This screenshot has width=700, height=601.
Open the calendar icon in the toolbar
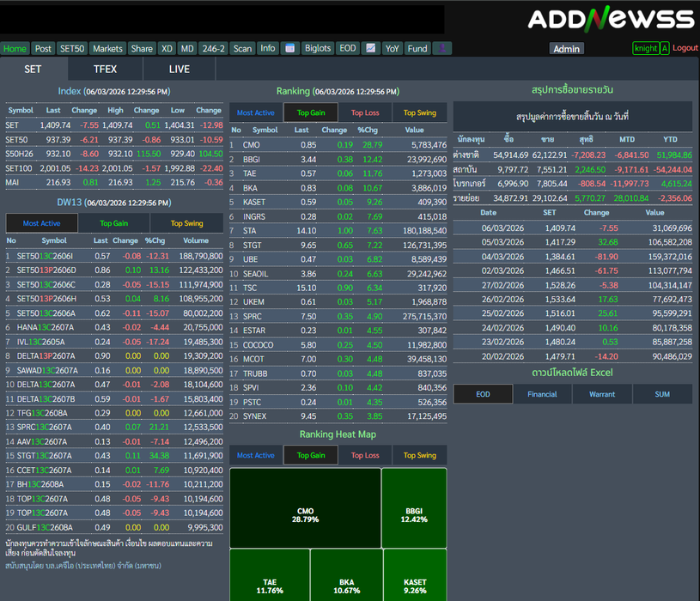(290, 49)
